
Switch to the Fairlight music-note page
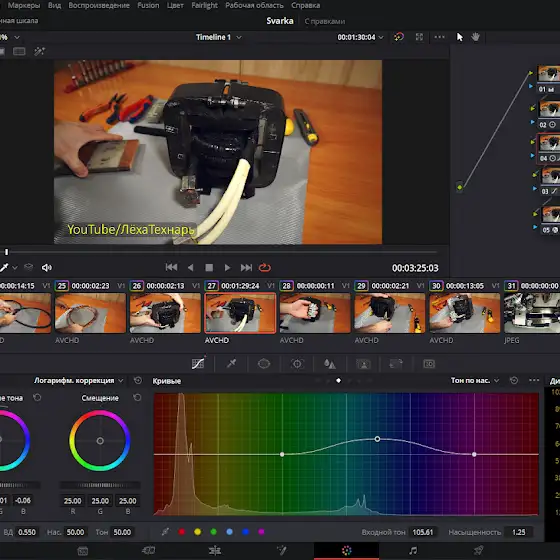(x=413, y=551)
